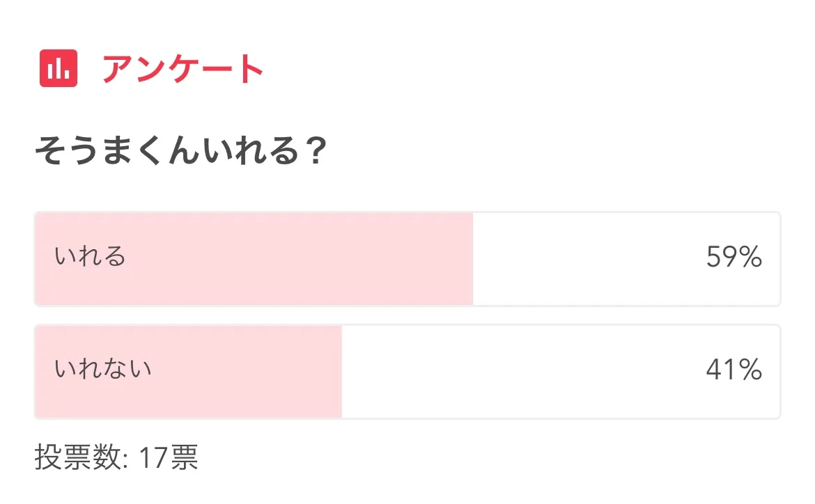Click the ト character ending the アンケート title
The width and height of the screenshot is (815, 504).
(x=247, y=70)
